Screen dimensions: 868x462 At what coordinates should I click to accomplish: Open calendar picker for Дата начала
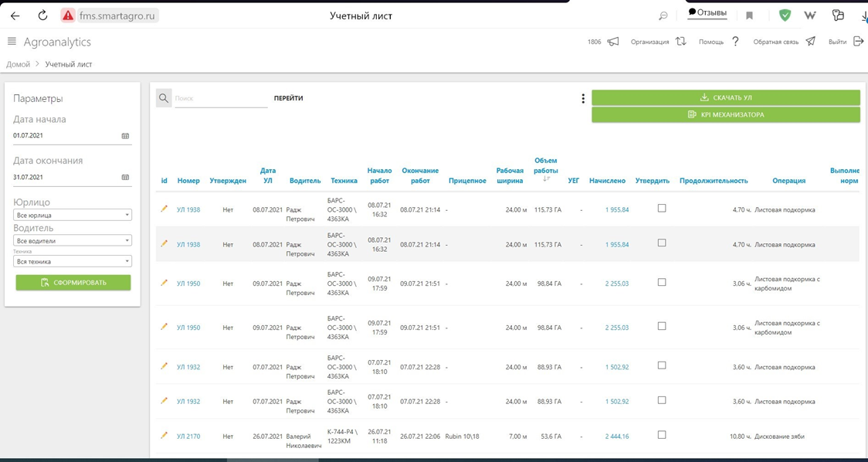(125, 136)
